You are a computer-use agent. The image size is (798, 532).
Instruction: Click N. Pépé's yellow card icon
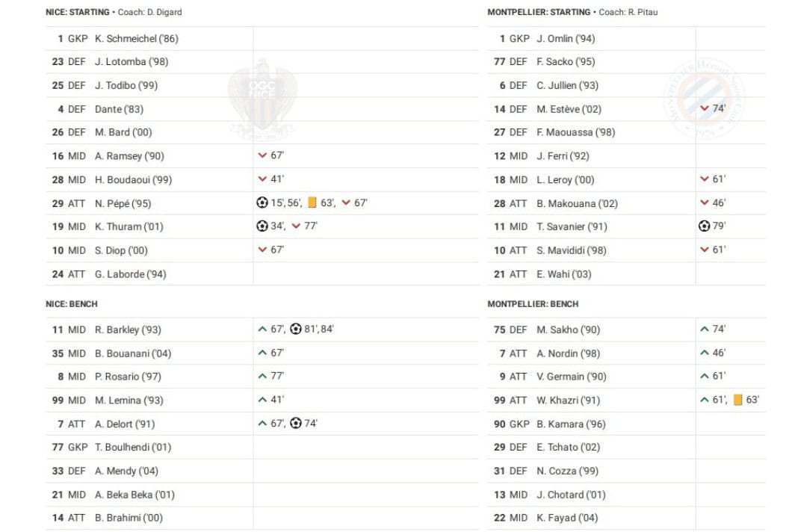pos(312,203)
